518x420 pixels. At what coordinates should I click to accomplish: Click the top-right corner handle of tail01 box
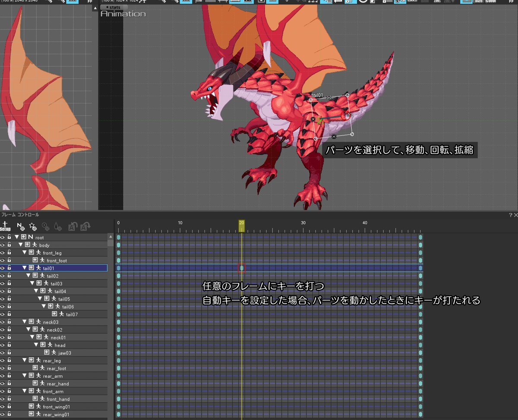point(347,95)
